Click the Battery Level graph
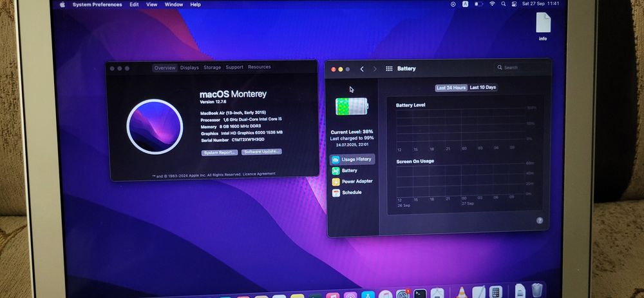The image size is (644, 298). click(461, 128)
